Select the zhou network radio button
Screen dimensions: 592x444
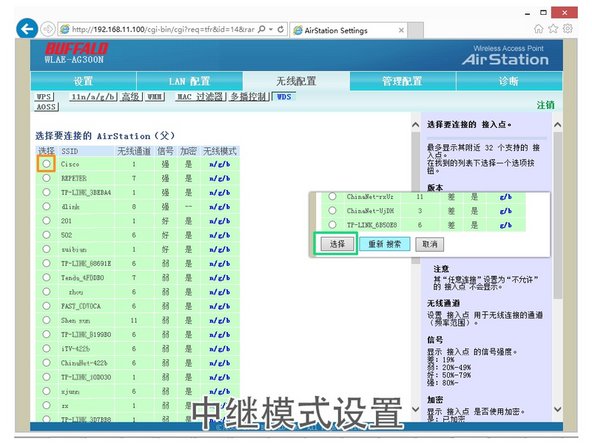tap(46, 291)
